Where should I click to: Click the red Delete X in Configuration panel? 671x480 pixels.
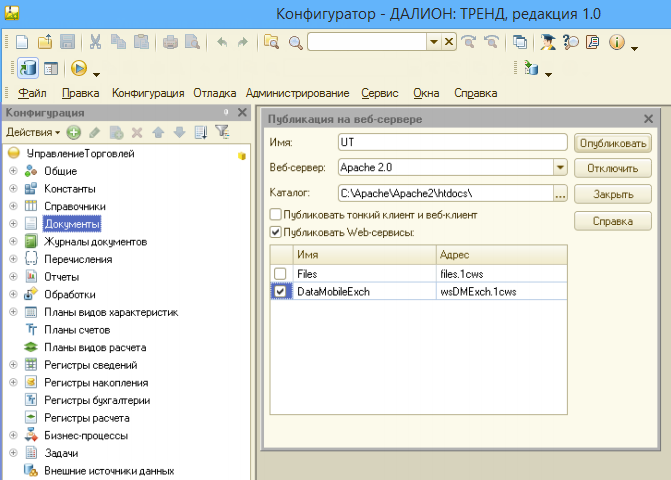(x=137, y=133)
